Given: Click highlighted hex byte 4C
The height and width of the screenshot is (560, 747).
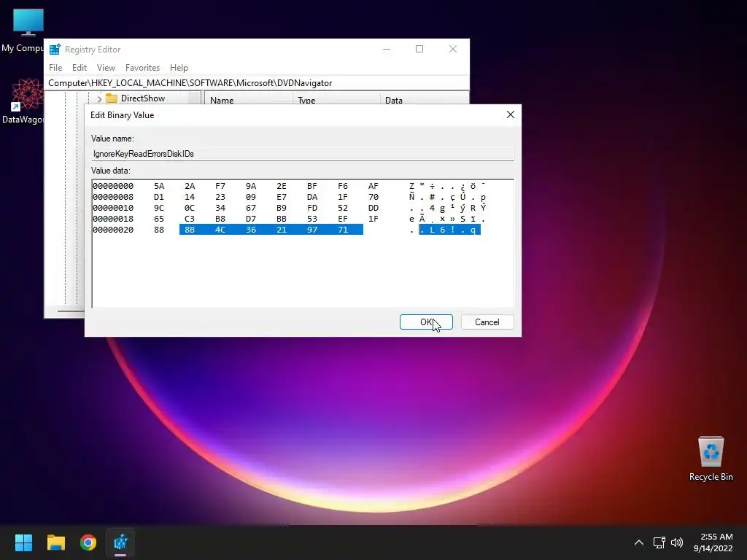Looking at the screenshot, I should 220,230.
